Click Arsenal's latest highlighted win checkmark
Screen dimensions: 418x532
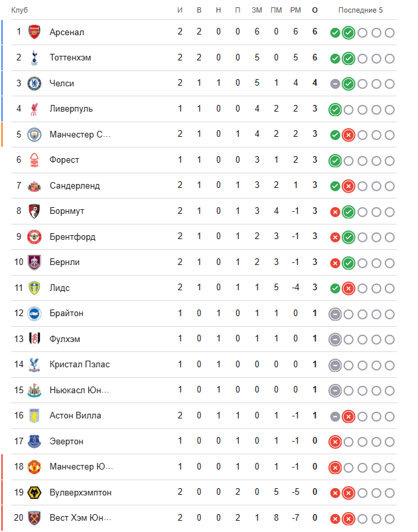[x=348, y=33]
